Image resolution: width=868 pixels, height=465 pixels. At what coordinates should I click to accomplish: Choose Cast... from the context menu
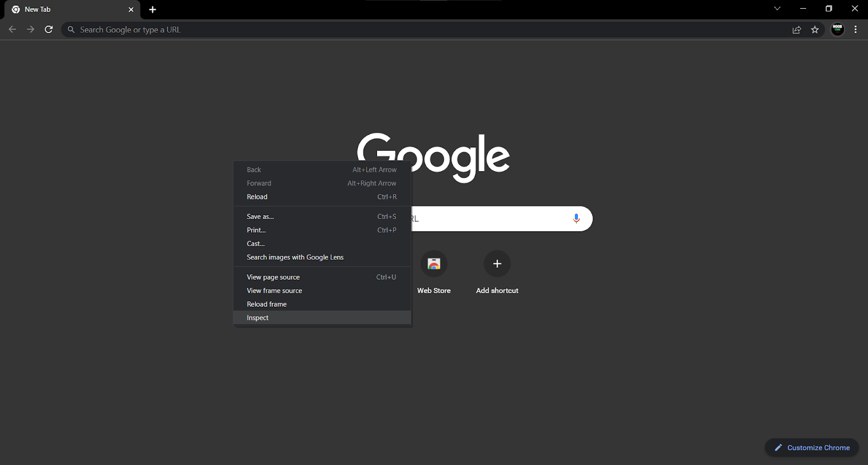click(x=322, y=243)
